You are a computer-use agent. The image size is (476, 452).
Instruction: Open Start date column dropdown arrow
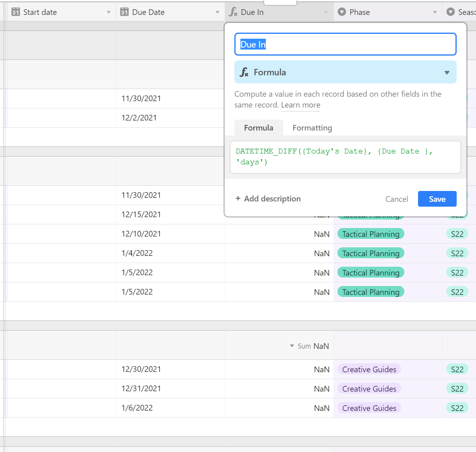(x=109, y=12)
